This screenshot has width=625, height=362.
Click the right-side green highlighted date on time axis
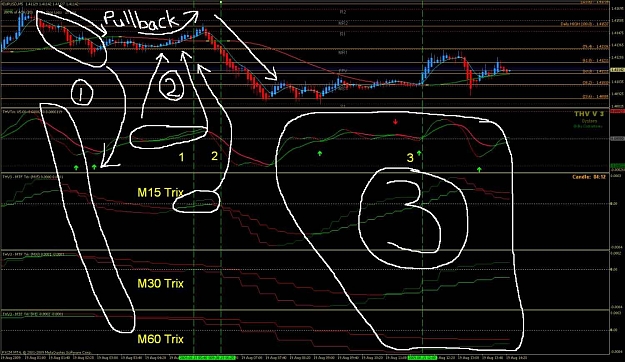(x=422, y=358)
